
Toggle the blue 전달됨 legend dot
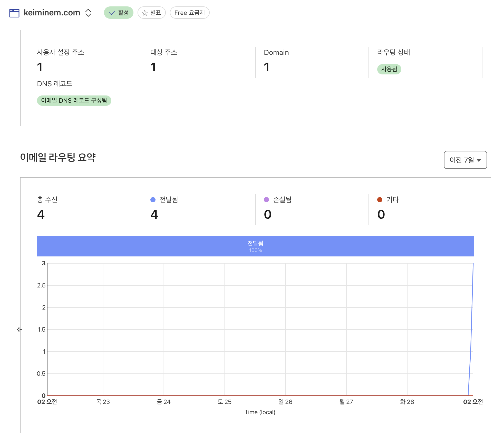(x=153, y=200)
